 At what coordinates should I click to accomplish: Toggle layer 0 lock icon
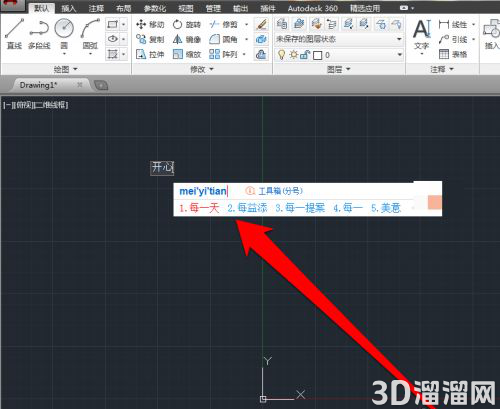(305, 55)
